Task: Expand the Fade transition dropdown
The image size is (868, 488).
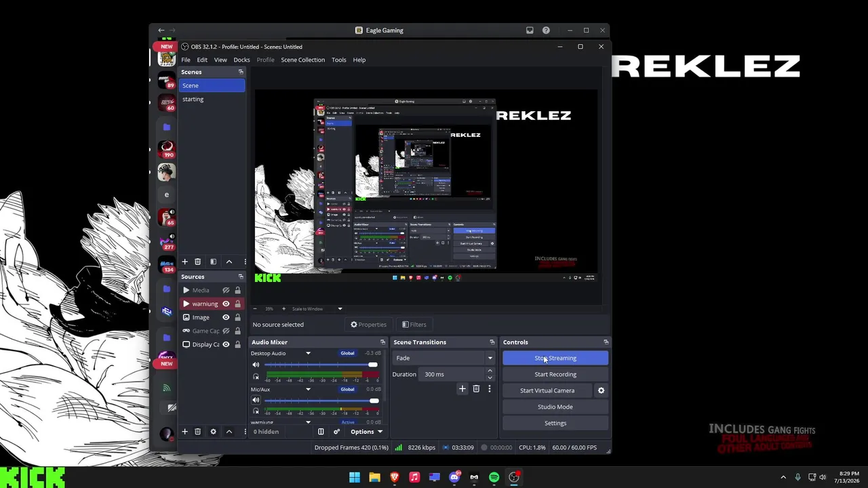Action: point(490,358)
